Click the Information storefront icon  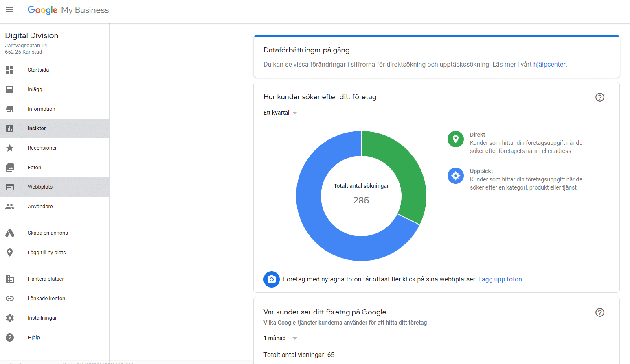pos(10,109)
